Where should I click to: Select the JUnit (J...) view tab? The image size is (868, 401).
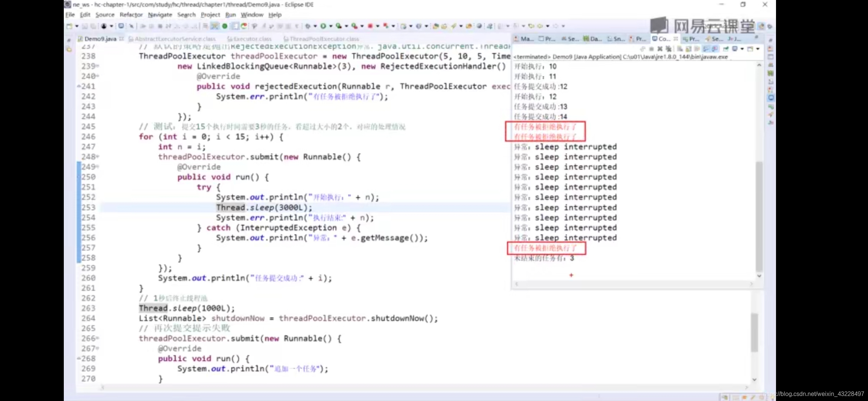point(734,39)
